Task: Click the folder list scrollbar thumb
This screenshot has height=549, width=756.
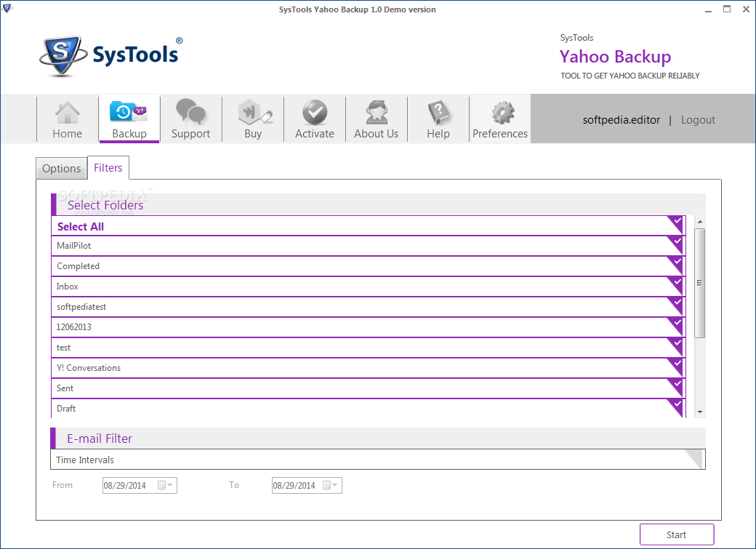Action: coord(699,283)
